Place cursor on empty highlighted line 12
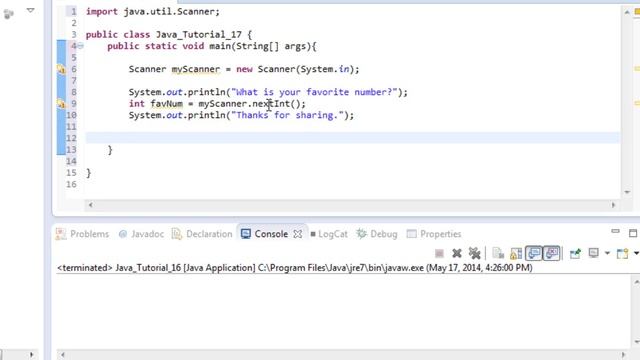 point(352,138)
